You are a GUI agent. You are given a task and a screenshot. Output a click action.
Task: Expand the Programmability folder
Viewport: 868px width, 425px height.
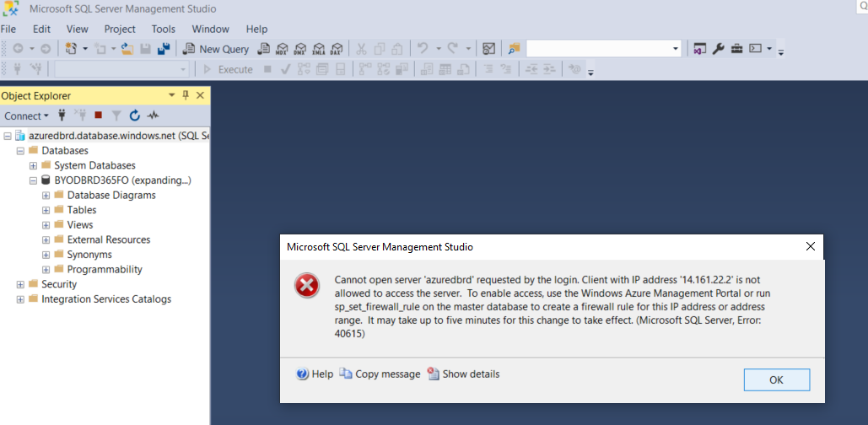[46, 270]
